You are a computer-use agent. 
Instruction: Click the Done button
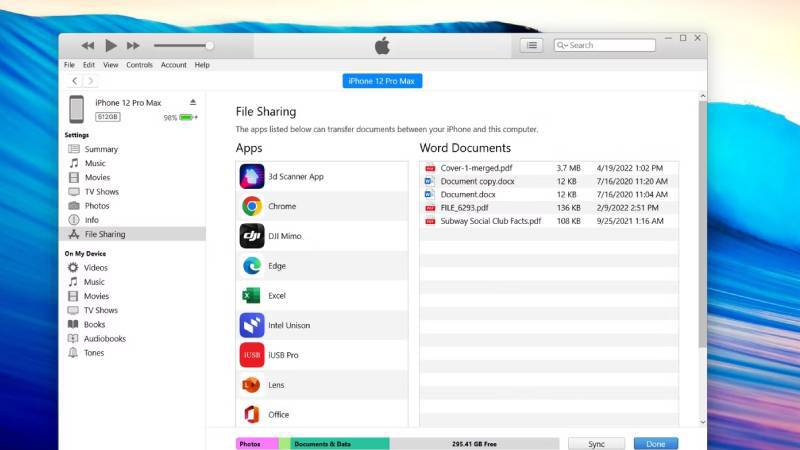(x=656, y=444)
